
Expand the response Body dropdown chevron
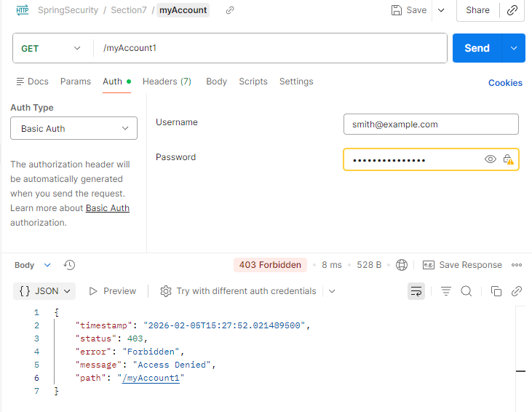click(47, 265)
